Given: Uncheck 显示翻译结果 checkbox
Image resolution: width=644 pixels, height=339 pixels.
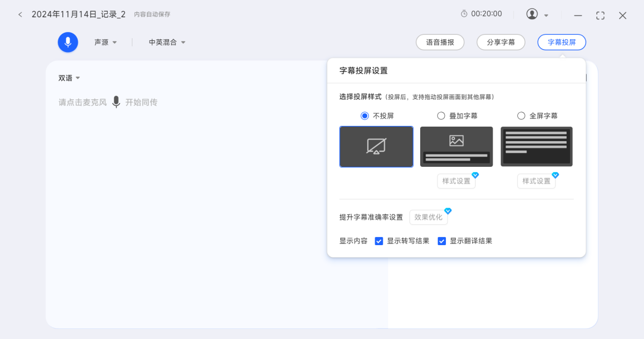Looking at the screenshot, I should 442,241.
